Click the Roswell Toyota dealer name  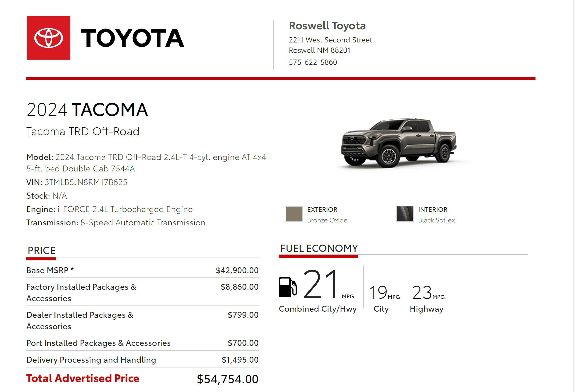click(327, 26)
